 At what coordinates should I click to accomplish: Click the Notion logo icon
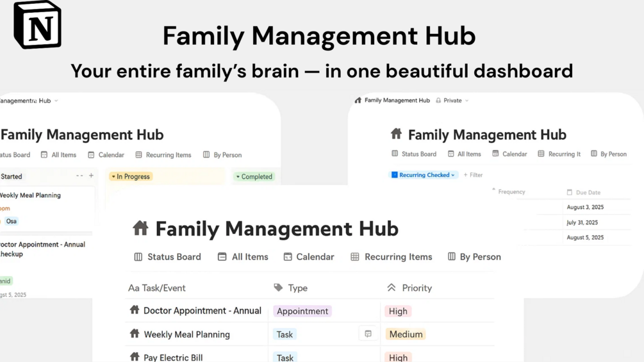[x=37, y=25]
